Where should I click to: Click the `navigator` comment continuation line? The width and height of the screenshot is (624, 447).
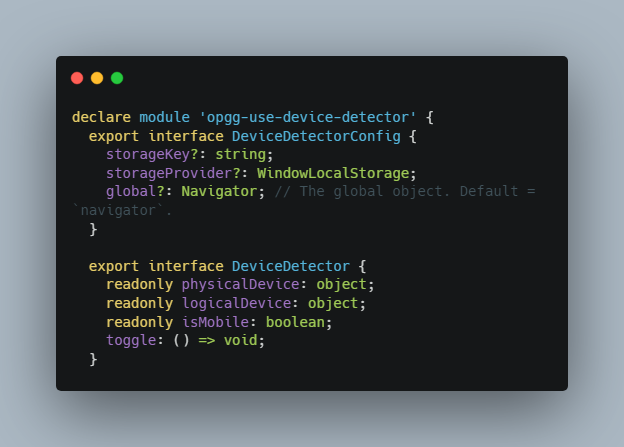(x=122, y=210)
